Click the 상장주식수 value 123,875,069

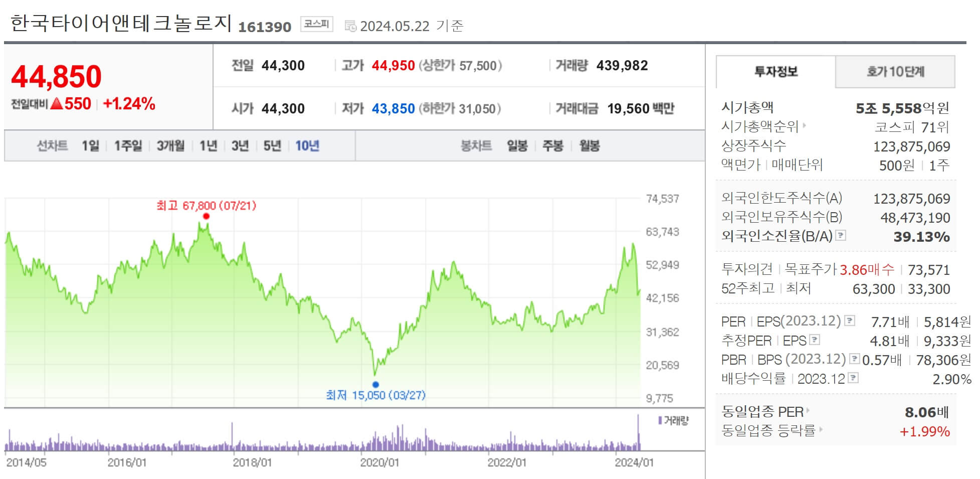click(912, 146)
